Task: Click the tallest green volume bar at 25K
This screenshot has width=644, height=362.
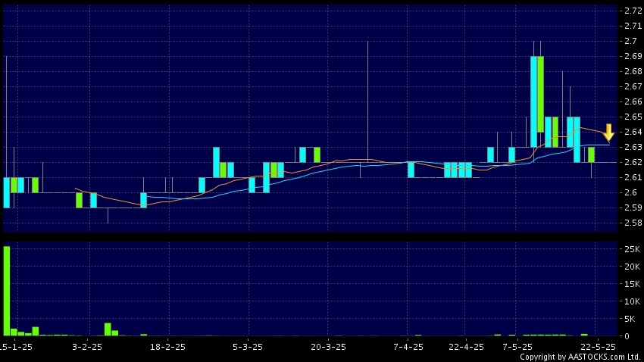Action: coord(7,291)
